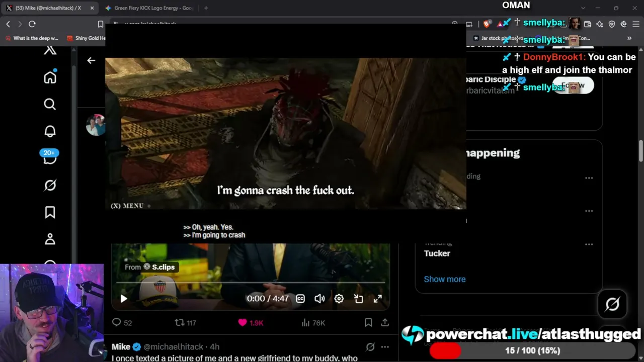Click the page vertical scrollbar

[x=641, y=151]
